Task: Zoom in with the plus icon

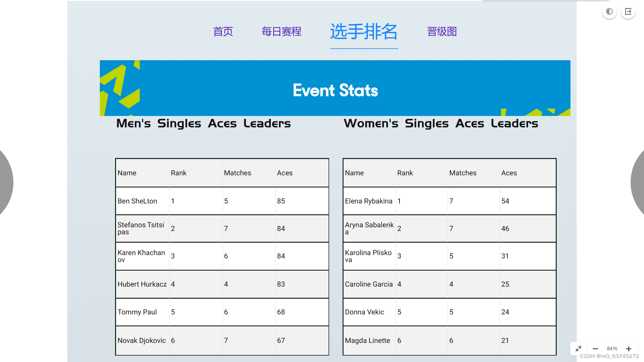Action: 629,349
